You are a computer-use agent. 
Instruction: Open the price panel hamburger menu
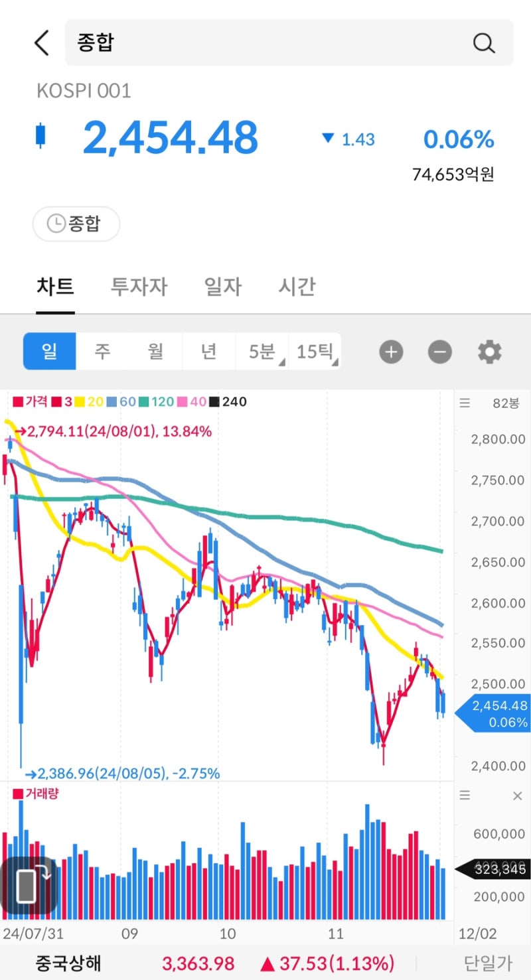coord(465,403)
